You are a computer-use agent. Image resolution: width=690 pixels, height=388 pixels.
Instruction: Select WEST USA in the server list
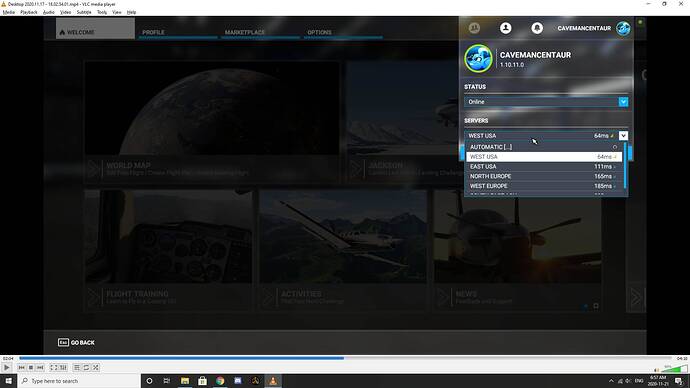[544, 157]
